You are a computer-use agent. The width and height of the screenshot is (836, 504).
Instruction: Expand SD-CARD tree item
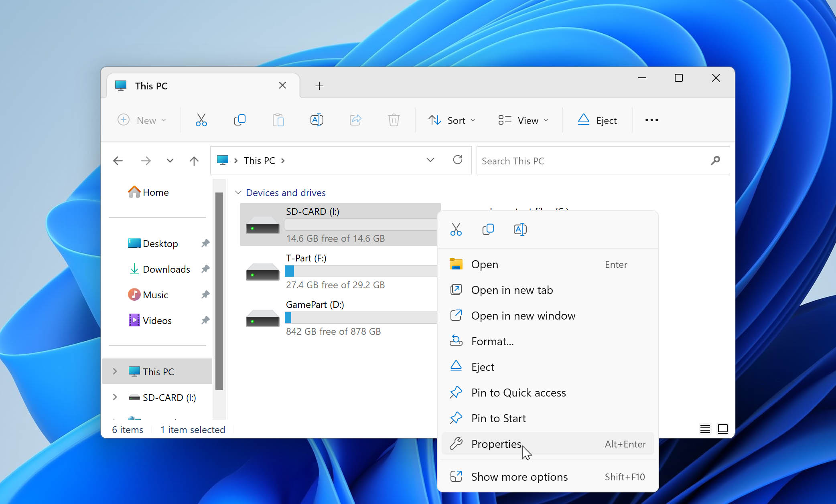[115, 397]
